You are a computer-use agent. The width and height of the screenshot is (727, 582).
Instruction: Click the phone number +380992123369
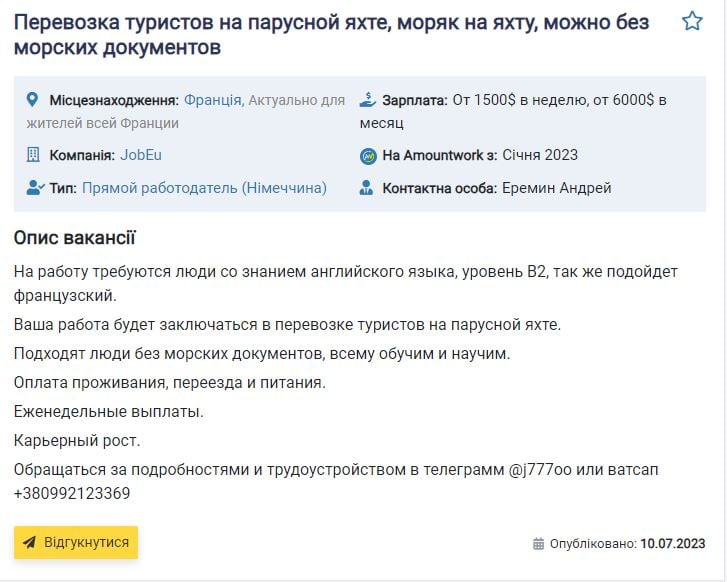[72, 493]
